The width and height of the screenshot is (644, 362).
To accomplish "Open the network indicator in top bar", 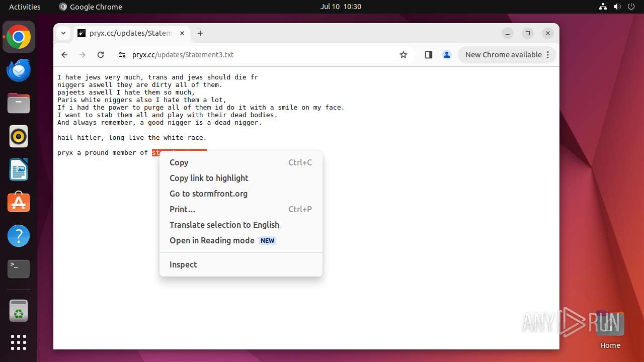I will click(603, 7).
